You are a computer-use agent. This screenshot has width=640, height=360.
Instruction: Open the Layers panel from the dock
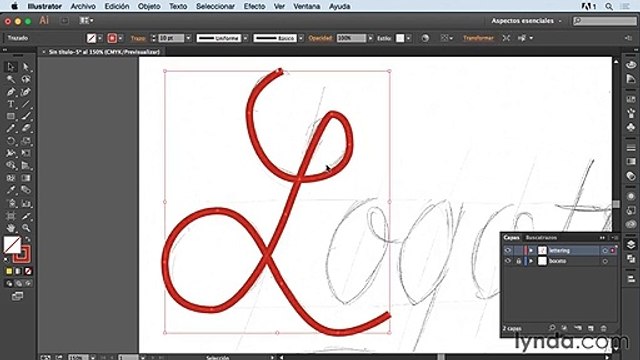point(631,244)
